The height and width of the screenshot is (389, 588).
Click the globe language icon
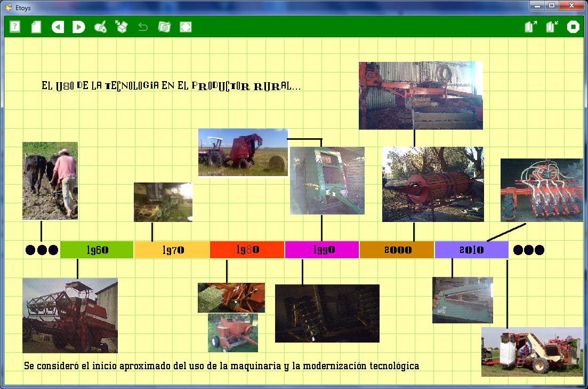(164, 27)
